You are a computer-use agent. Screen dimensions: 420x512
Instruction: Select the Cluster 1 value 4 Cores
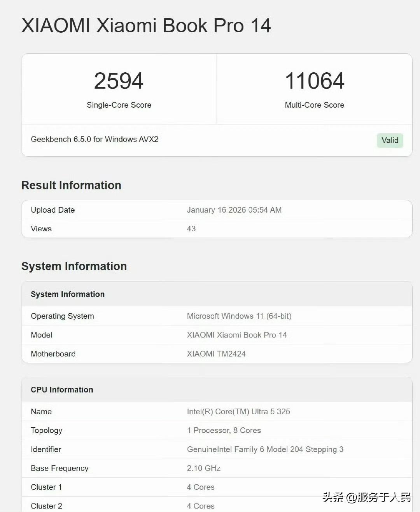pyautogui.click(x=201, y=487)
